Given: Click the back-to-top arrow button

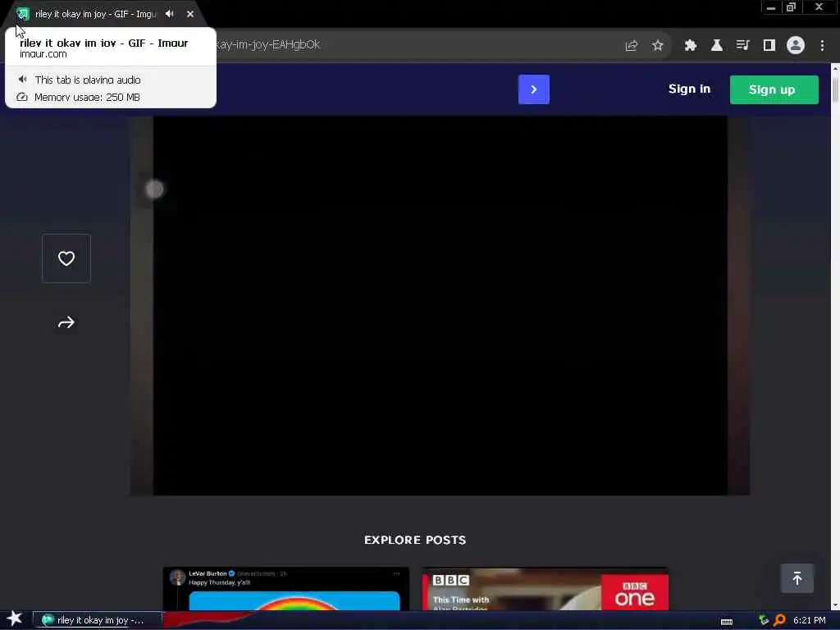Looking at the screenshot, I should 797,578.
